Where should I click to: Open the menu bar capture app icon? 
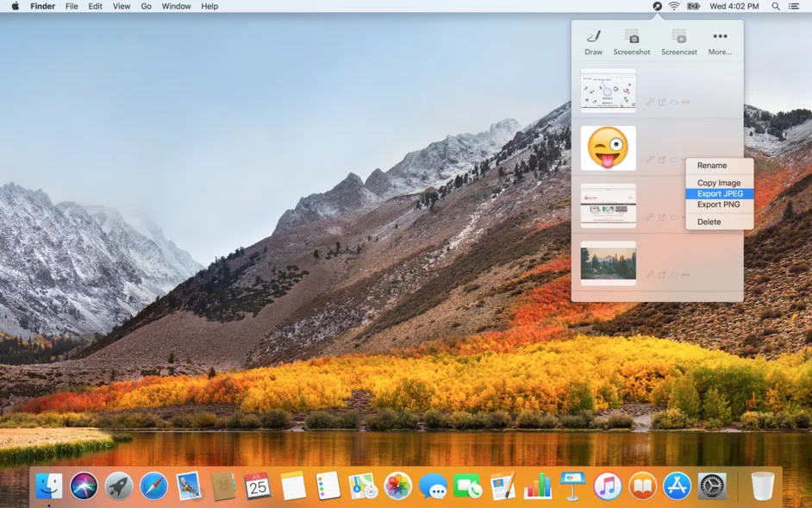click(658, 6)
